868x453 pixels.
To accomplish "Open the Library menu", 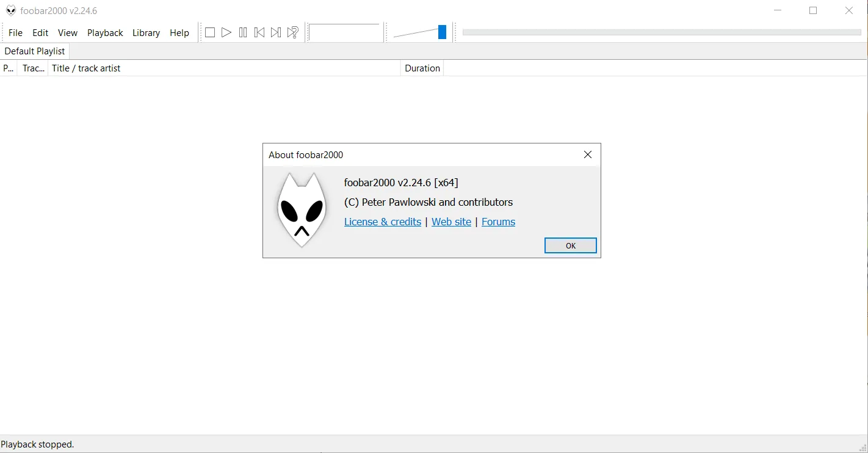I will click(x=146, y=33).
